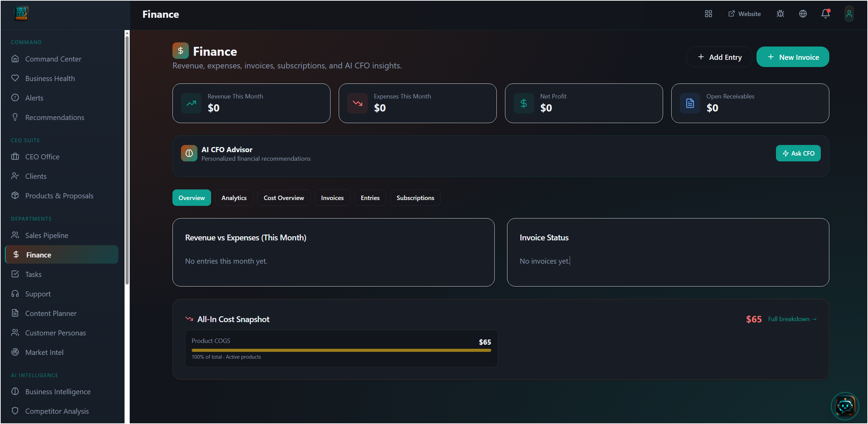Click the Customer Personas icon
The width and height of the screenshot is (868, 424).
coord(15,333)
